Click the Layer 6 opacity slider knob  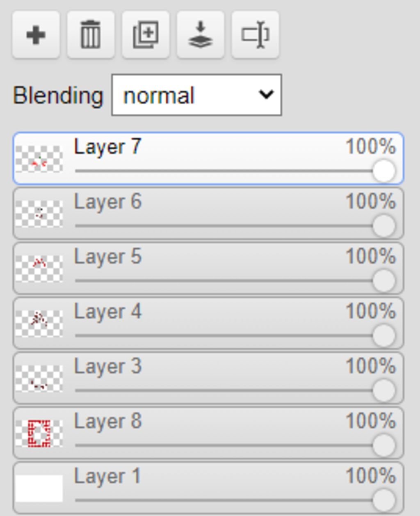coord(384,226)
